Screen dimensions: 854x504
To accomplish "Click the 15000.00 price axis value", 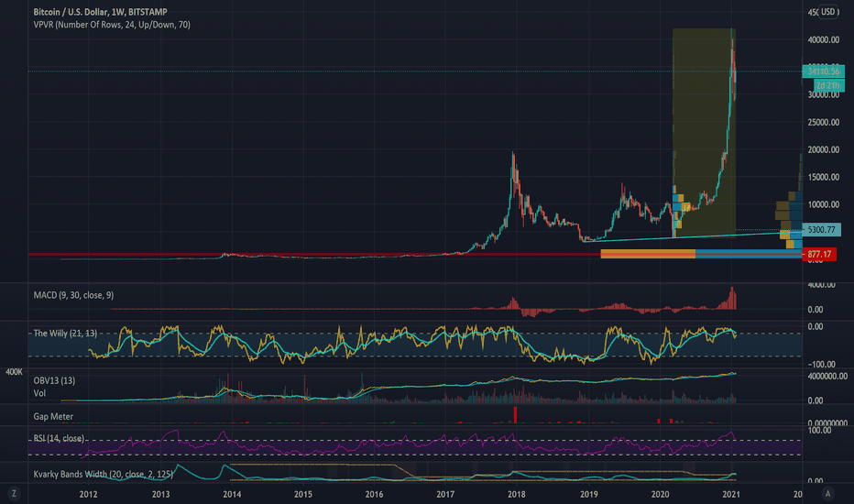I will [x=824, y=177].
